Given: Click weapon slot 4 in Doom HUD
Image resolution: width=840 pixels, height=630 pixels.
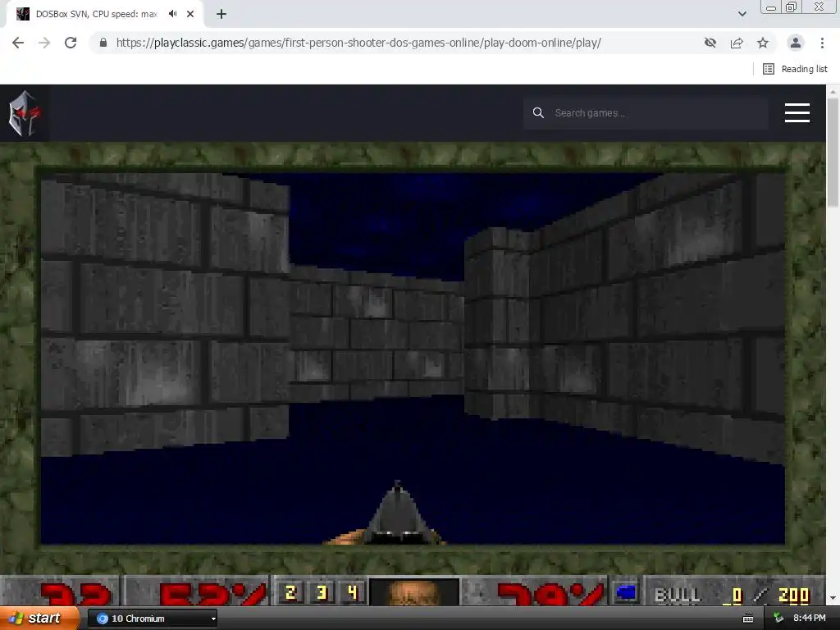Looking at the screenshot, I should pyautogui.click(x=352, y=592).
